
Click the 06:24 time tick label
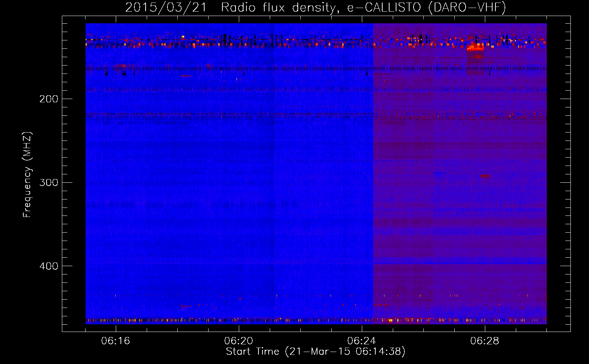362,341
